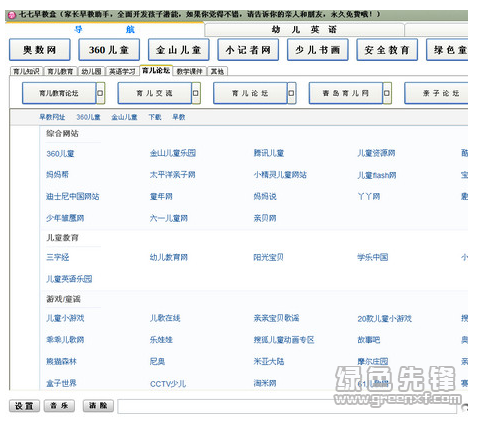Open the 迪士尼中国网站 link

coord(73,196)
